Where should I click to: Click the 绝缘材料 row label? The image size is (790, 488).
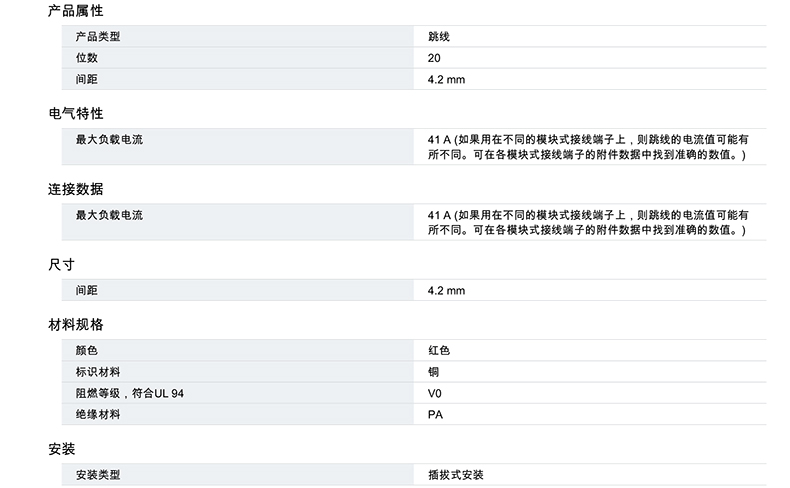pyautogui.click(x=98, y=414)
